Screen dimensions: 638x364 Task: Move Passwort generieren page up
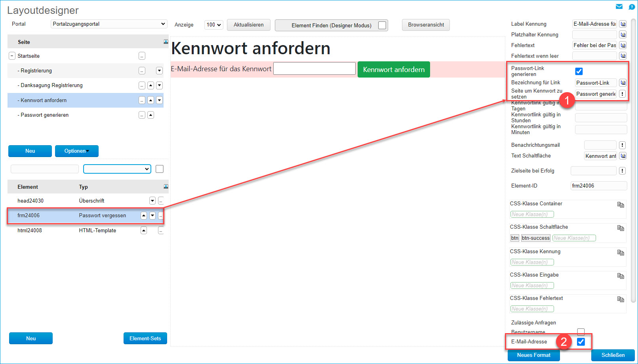[150, 115]
